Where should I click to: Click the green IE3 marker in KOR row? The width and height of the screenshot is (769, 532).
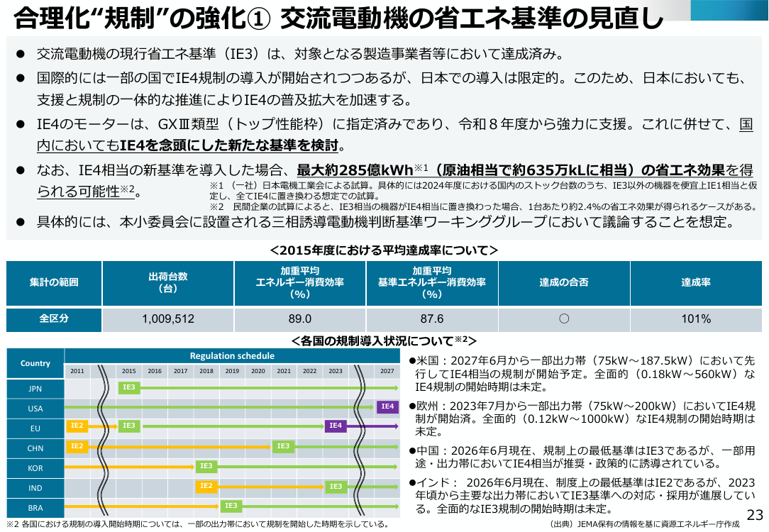point(206,466)
